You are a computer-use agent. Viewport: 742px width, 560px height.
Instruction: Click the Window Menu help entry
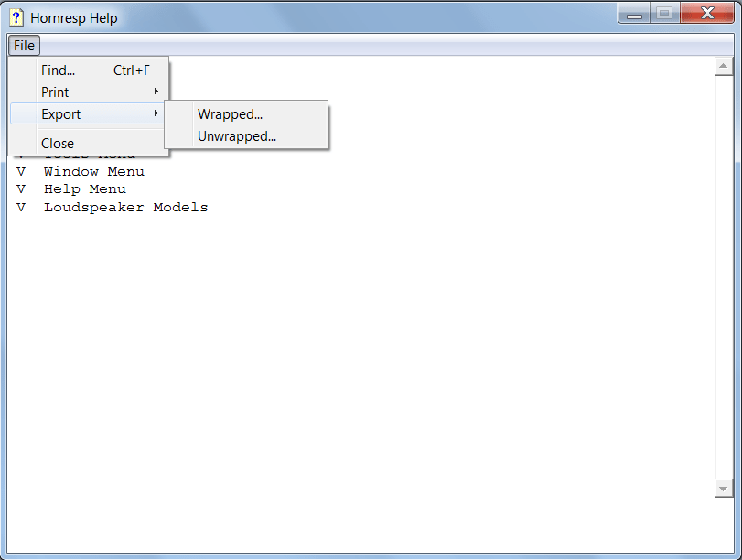pos(93,171)
